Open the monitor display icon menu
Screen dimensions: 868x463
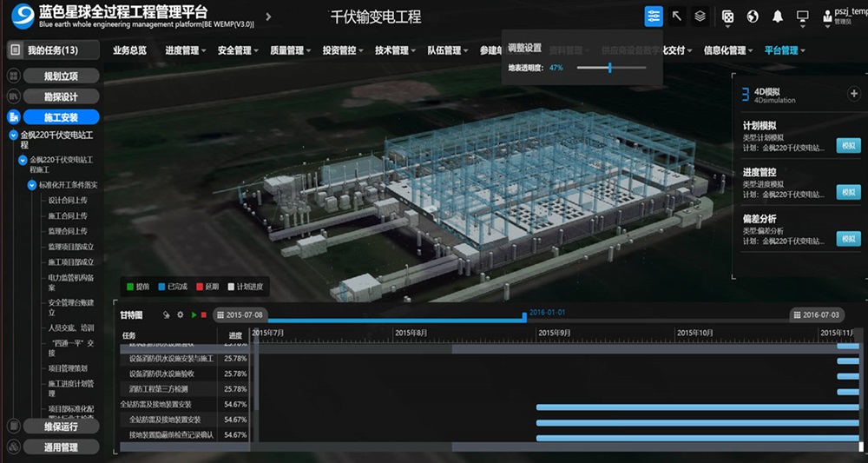(x=803, y=17)
